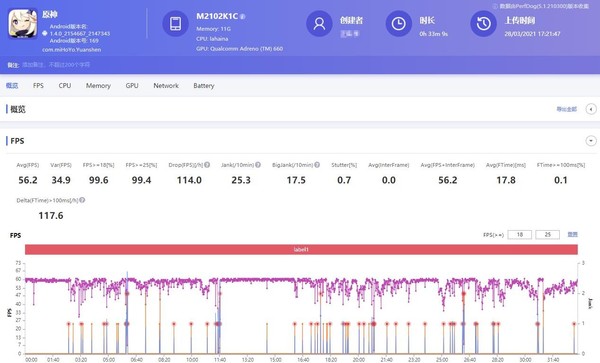Click the duration value 0h 33m 9s

tap(433, 34)
